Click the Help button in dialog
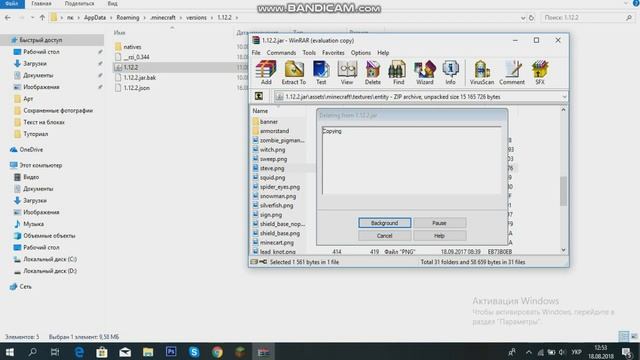 (439, 236)
